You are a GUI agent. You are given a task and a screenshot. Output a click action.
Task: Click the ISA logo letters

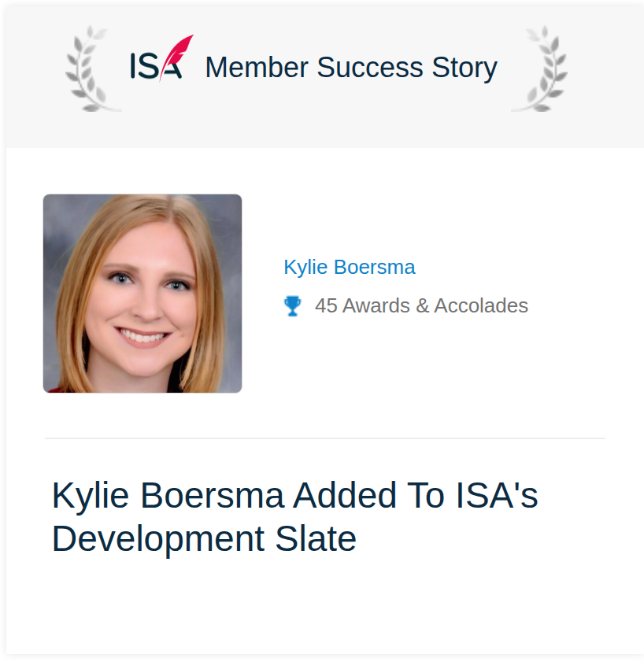click(156, 66)
